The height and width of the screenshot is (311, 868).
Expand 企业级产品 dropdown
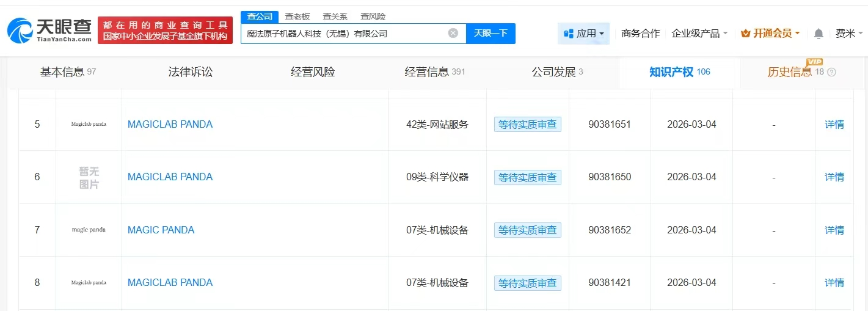click(x=699, y=34)
